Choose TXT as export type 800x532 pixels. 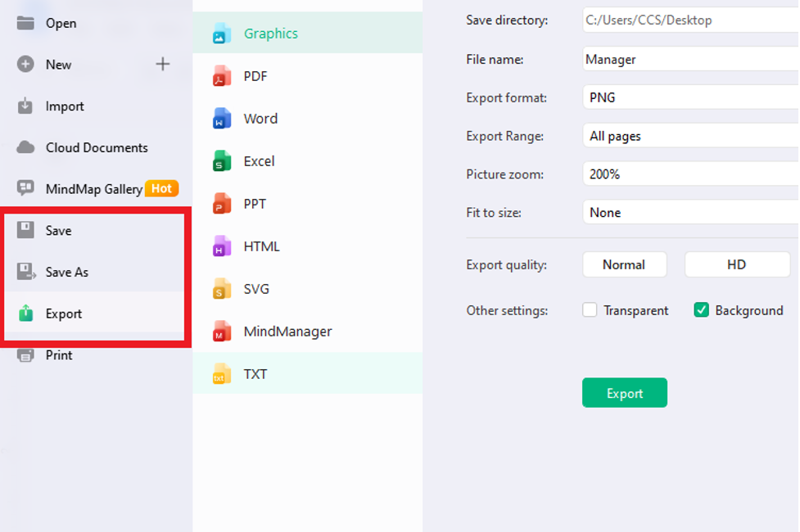(308, 374)
